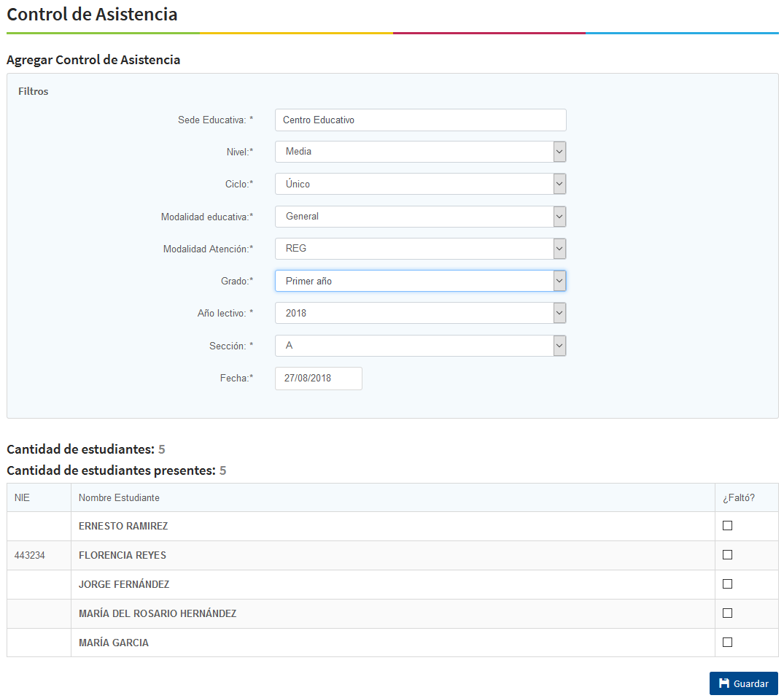Mark Ernesto Ramirez as absent
Image resolution: width=784 pixels, height=698 pixels.
[x=727, y=526]
